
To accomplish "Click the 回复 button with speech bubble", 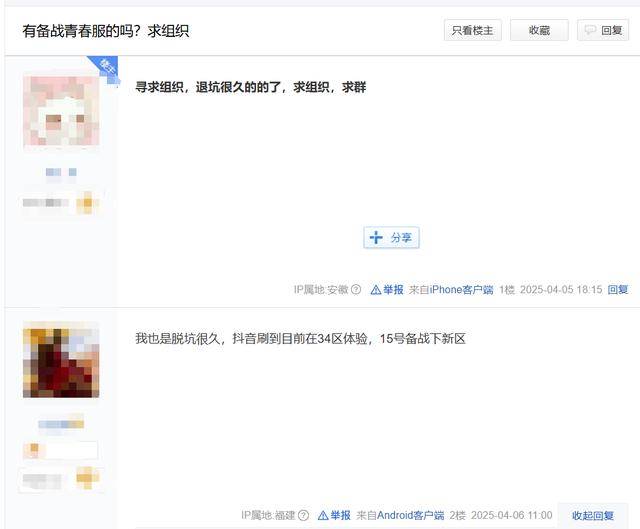I will 603,30.
